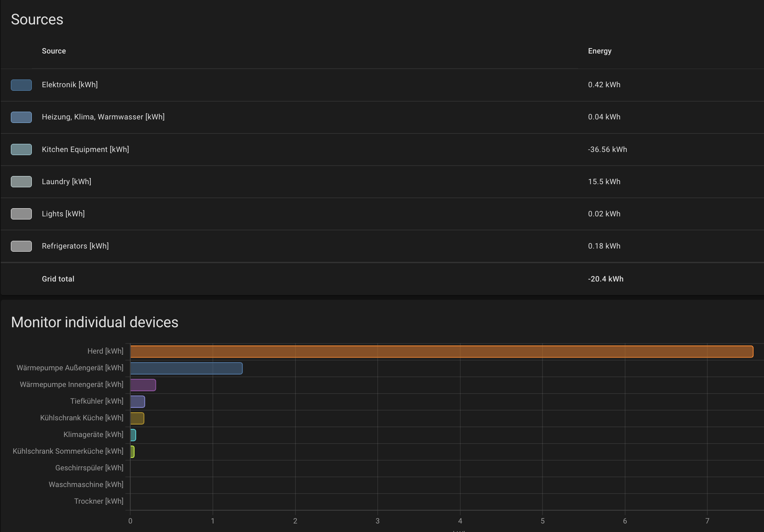Click the Kühlschrank Sommerküche bar
This screenshot has width=764, height=532.
pyautogui.click(x=132, y=451)
